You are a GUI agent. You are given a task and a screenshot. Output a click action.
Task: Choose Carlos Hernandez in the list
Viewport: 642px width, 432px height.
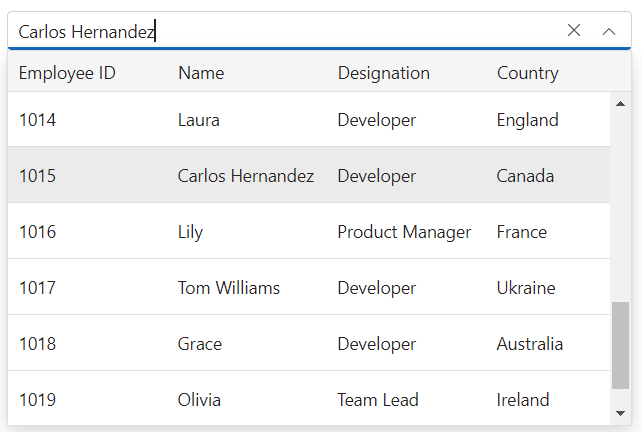(x=246, y=176)
